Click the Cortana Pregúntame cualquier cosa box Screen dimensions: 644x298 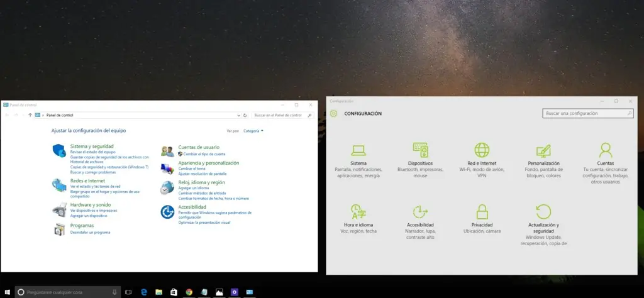[68, 292]
